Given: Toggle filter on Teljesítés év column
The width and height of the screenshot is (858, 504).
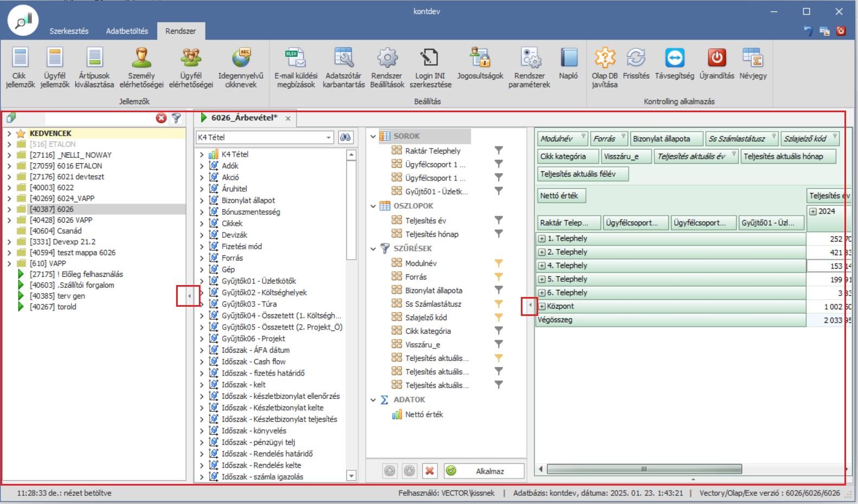Looking at the screenshot, I should 499,221.
